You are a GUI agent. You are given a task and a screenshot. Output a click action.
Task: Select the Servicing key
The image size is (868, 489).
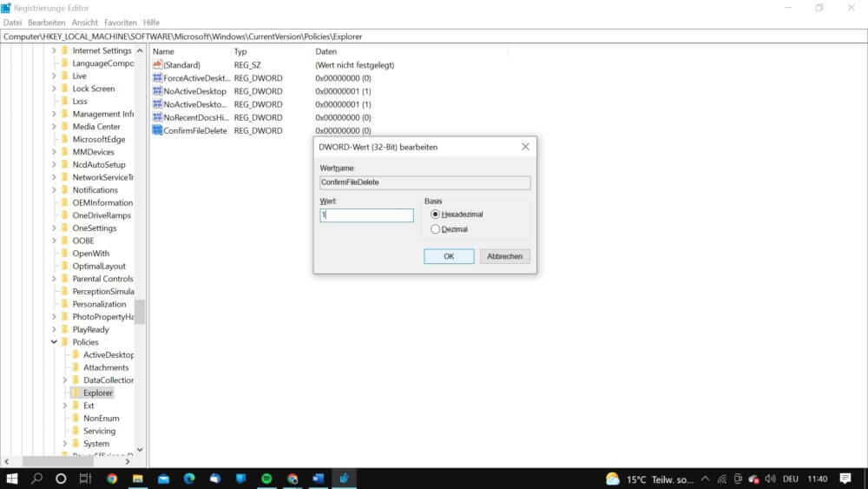100,431
